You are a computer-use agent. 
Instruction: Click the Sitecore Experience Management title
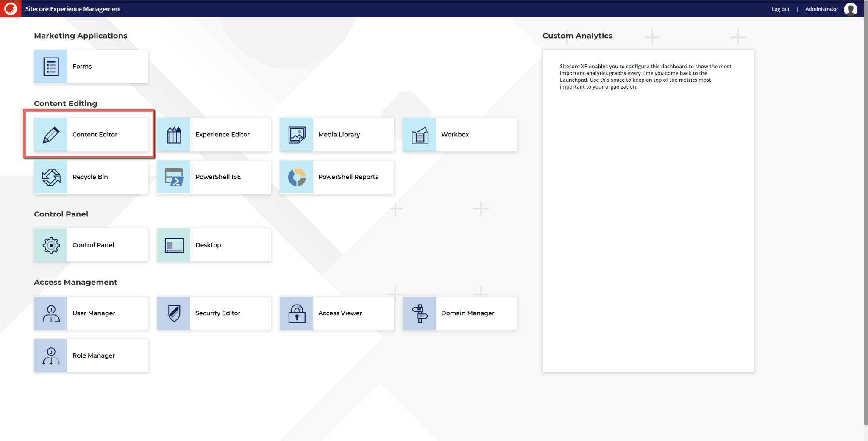(x=73, y=9)
